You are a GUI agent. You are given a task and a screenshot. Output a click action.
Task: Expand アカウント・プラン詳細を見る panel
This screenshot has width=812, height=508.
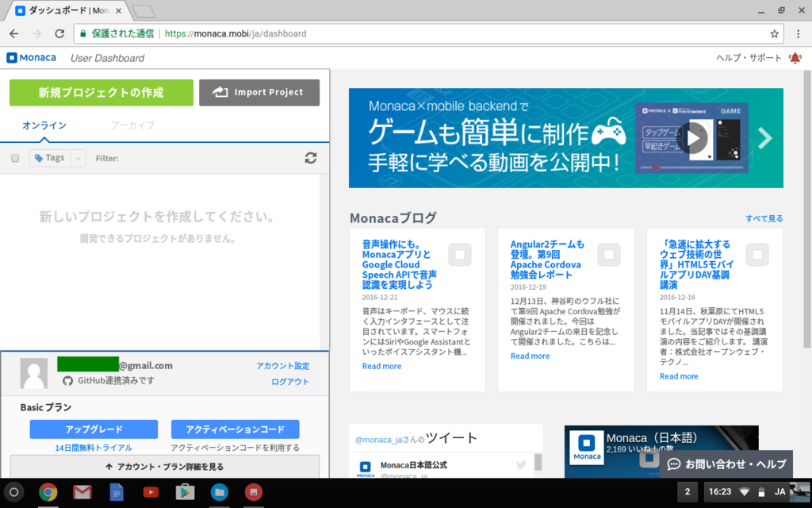[x=165, y=467]
